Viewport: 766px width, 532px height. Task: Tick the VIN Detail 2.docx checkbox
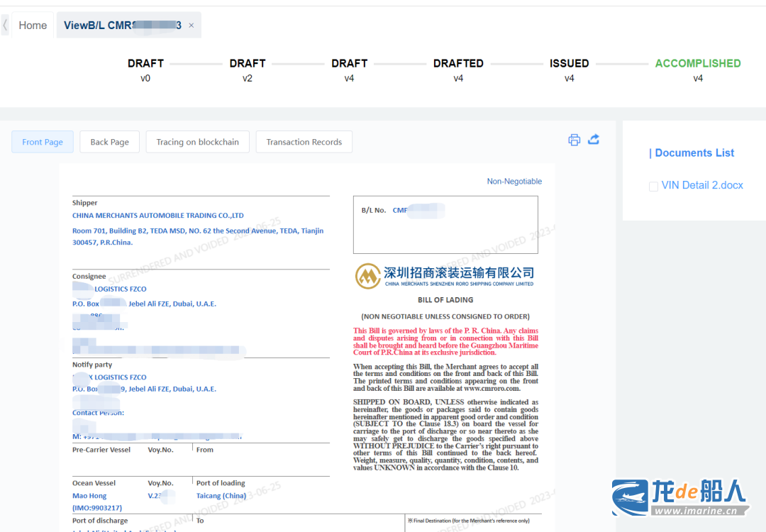point(653,186)
